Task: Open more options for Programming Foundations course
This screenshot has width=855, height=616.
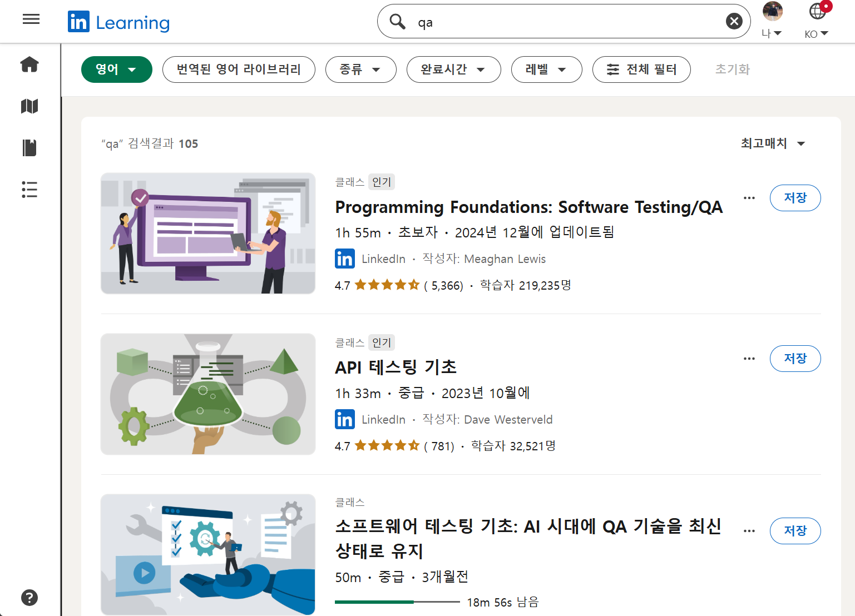Action: coord(749,198)
